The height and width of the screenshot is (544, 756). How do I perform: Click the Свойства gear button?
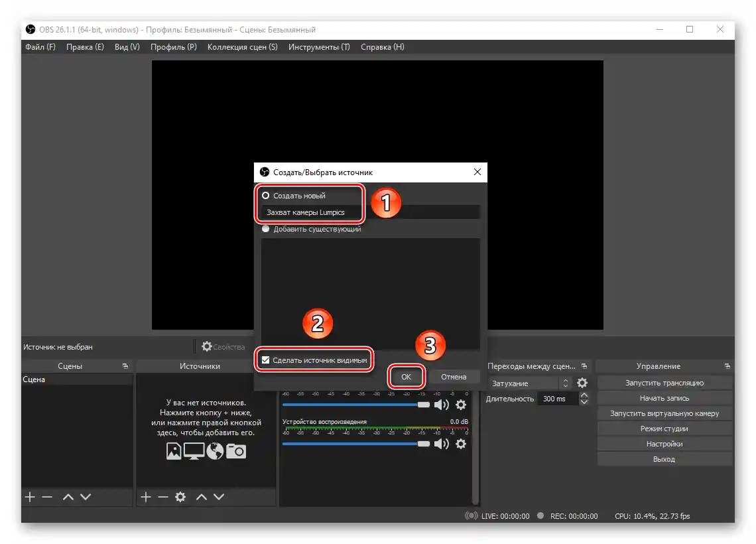point(223,347)
